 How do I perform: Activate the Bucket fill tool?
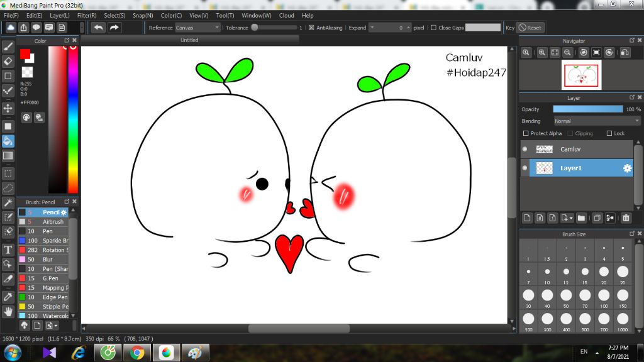coord(8,141)
